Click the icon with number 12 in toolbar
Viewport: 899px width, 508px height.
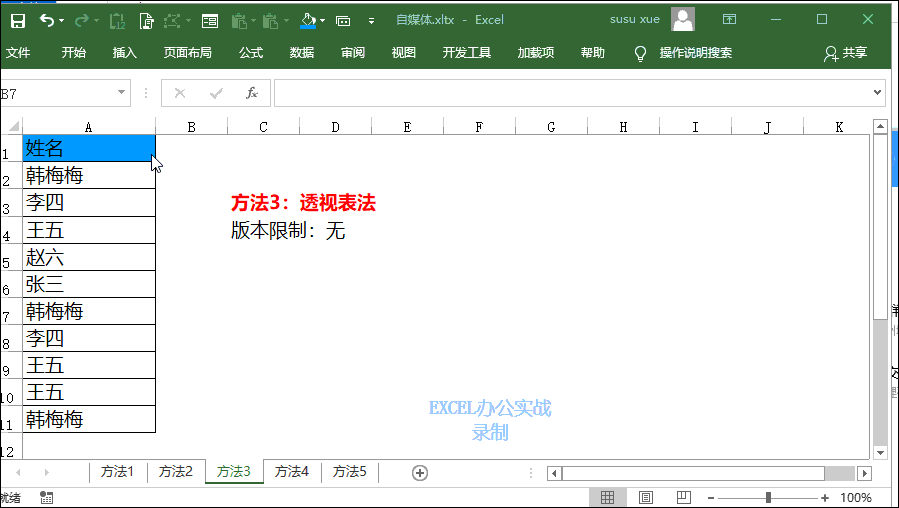(117, 21)
